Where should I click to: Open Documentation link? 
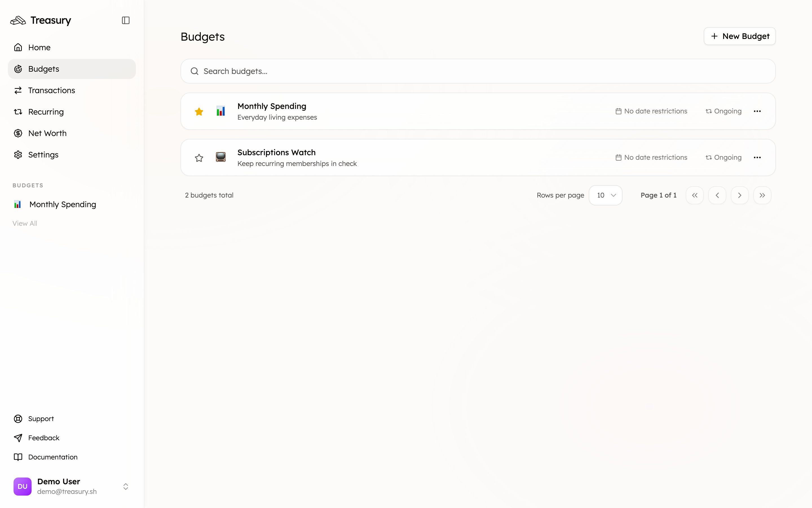53,457
